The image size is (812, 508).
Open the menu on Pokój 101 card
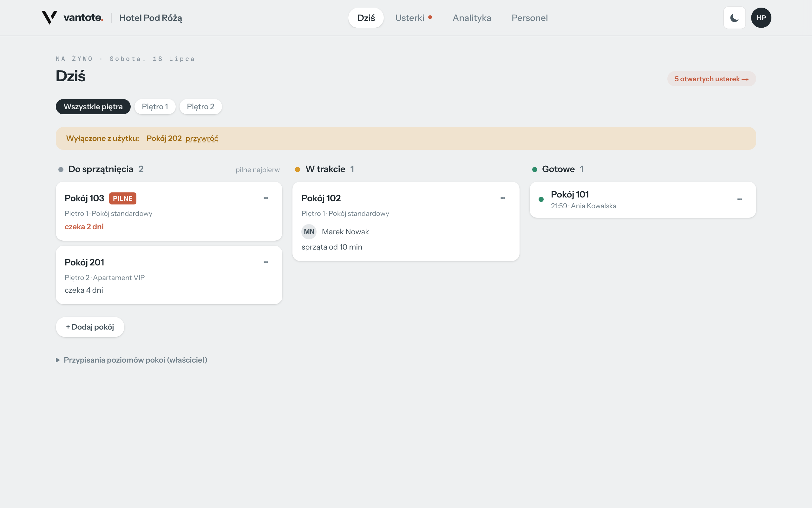[740, 199]
